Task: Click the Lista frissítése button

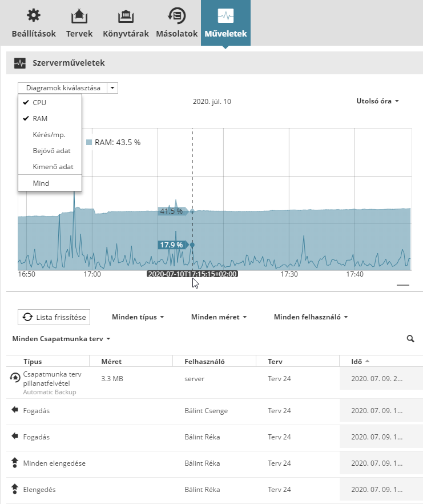Action: point(54,317)
